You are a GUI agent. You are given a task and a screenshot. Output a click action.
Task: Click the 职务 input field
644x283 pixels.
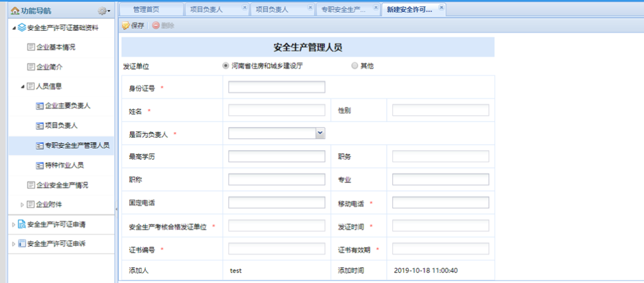coord(441,157)
